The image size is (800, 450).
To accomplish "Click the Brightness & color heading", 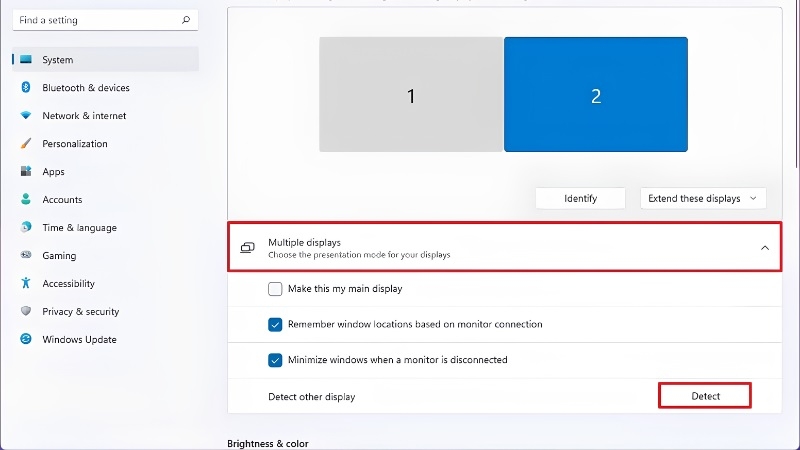I will point(268,443).
